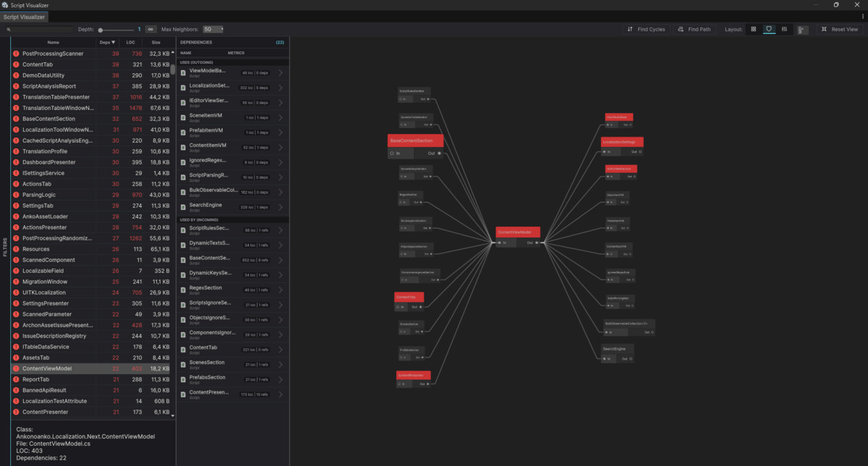Sort by the Size column header
The height and width of the screenshot is (466, 868).
[157, 43]
